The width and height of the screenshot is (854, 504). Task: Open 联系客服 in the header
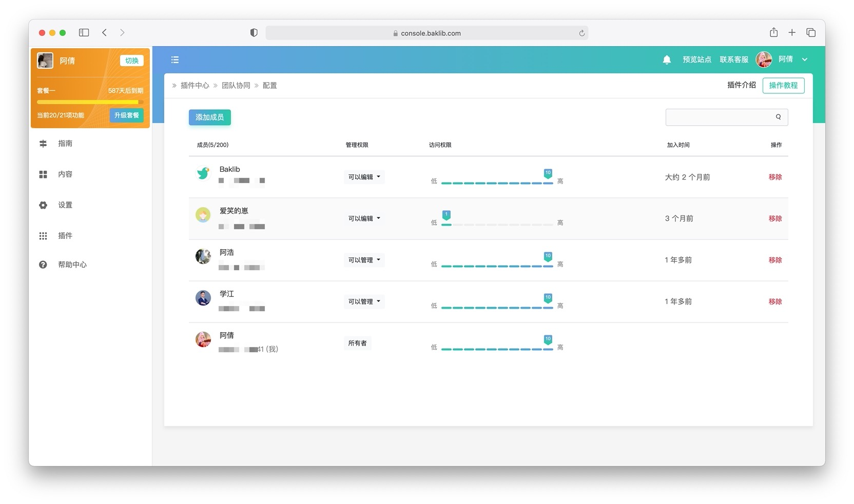coord(734,59)
